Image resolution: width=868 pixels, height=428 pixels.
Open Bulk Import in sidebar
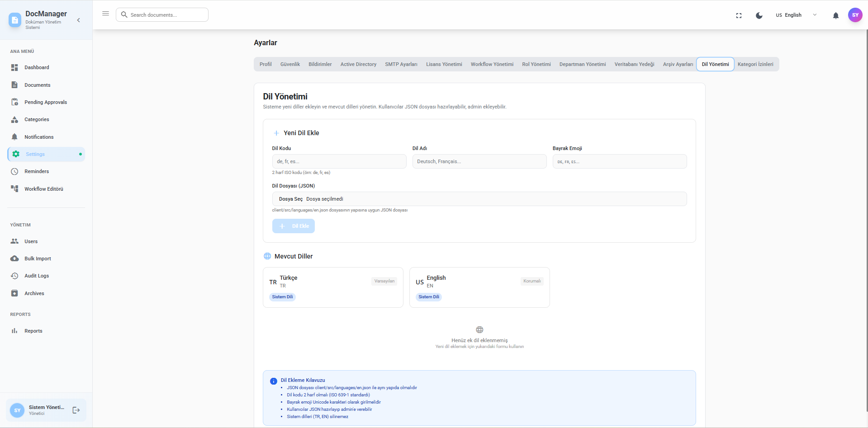pos(38,259)
